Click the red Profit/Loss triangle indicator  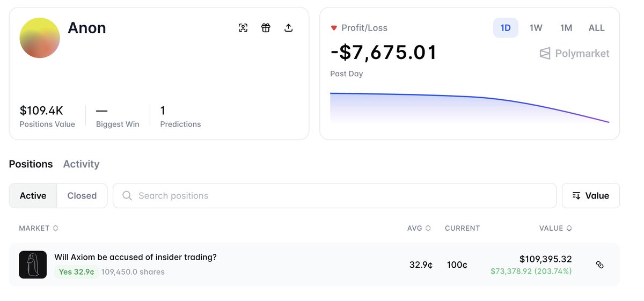[x=334, y=28]
